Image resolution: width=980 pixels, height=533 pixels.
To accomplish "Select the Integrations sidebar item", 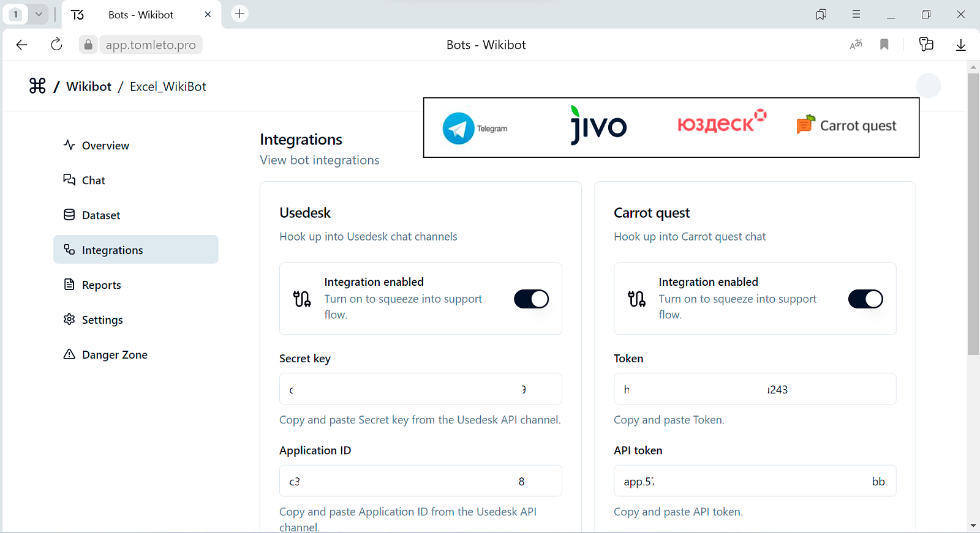I will (x=136, y=250).
